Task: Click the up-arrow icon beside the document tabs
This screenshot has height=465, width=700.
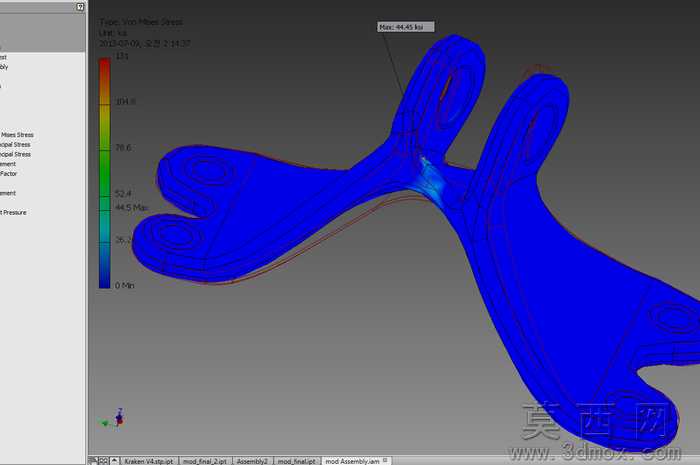Action: click(x=114, y=461)
